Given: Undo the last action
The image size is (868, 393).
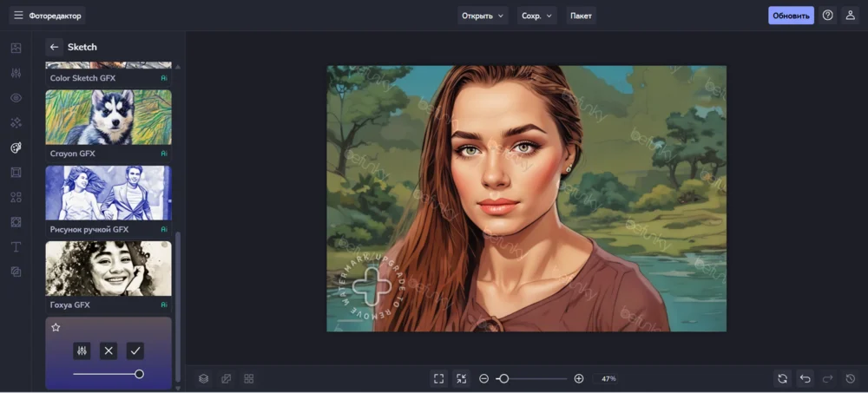Looking at the screenshot, I should pos(805,378).
